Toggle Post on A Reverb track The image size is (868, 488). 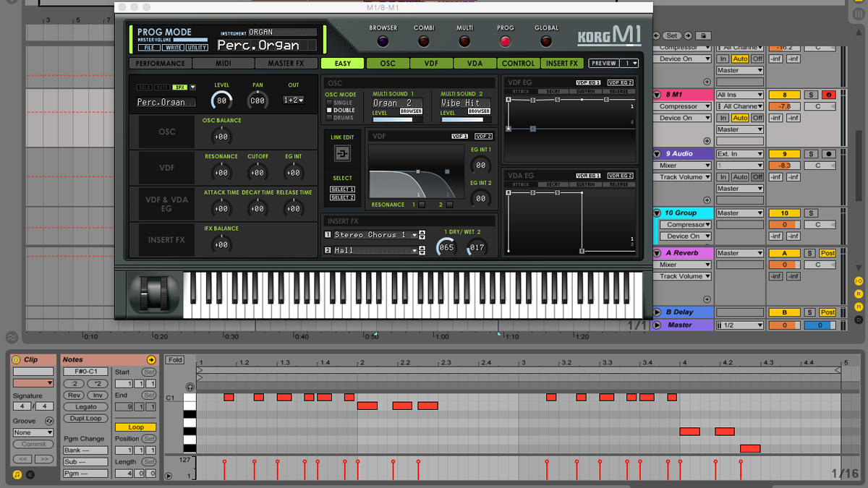[x=828, y=253]
